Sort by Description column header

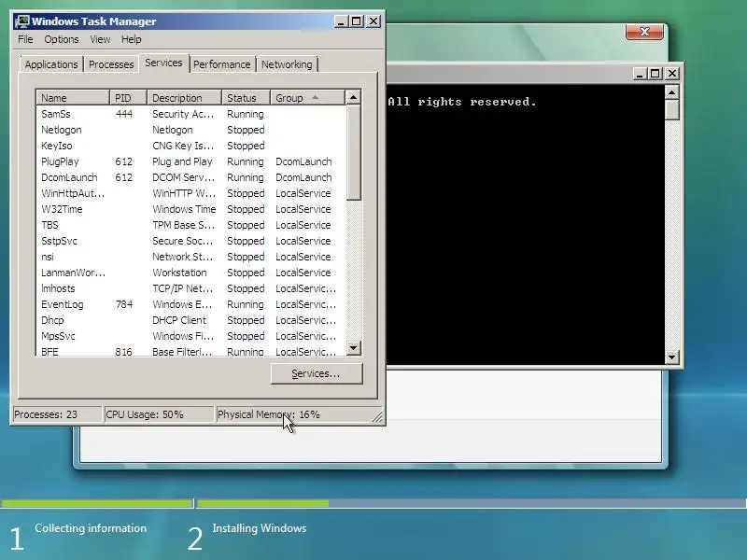pyautogui.click(x=184, y=98)
